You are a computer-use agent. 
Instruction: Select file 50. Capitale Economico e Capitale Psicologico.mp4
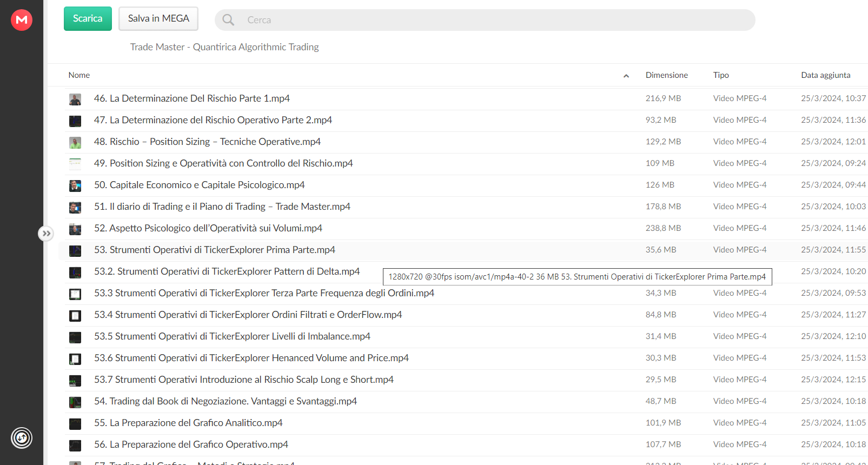pyautogui.click(x=200, y=185)
